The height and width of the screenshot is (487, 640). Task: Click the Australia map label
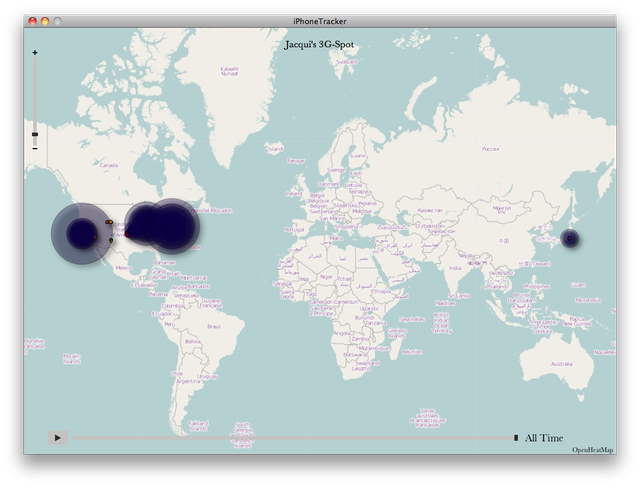[x=562, y=364]
